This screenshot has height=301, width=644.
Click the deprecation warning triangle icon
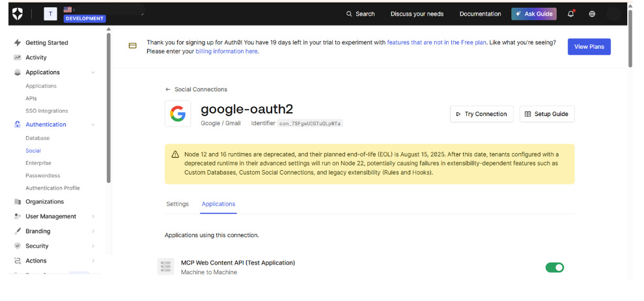pos(175,154)
